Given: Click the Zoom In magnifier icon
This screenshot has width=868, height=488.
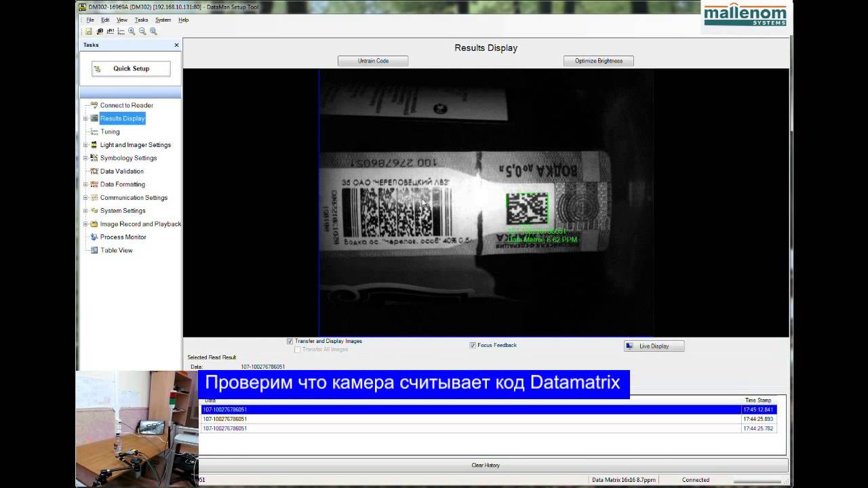Looking at the screenshot, I should point(132,31).
